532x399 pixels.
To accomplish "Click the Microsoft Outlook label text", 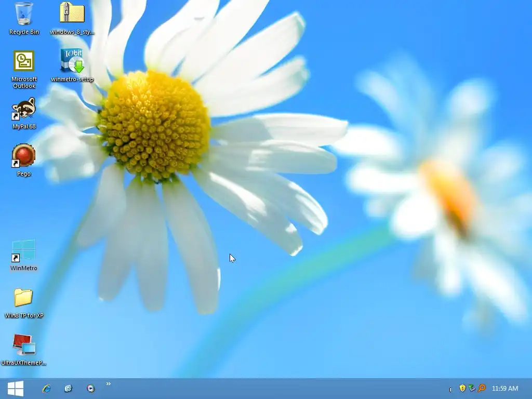I will tap(24, 83).
